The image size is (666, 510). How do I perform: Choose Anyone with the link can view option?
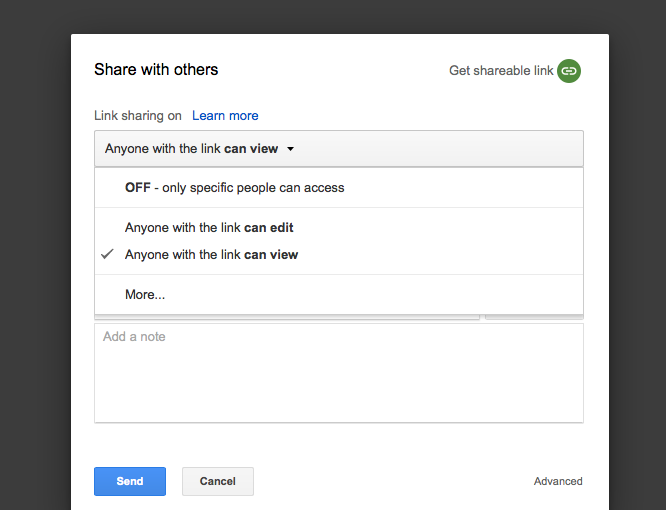(339, 255)
